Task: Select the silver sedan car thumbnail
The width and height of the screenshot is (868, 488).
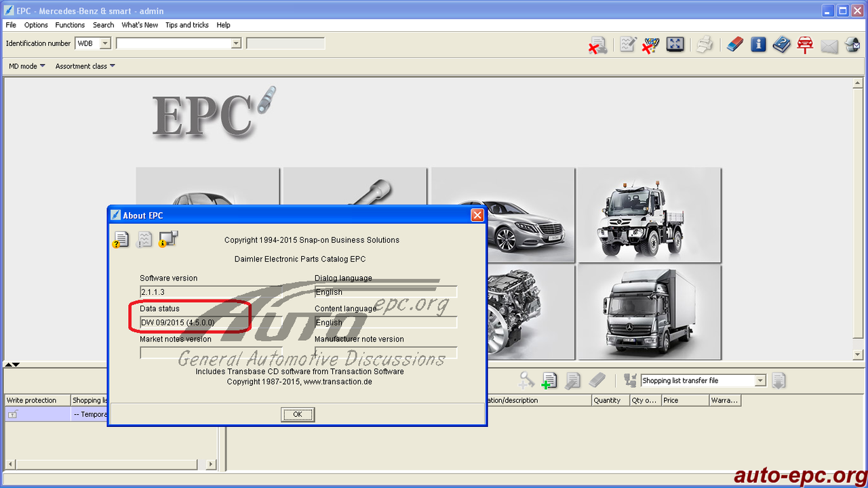Action: [530, 215]
